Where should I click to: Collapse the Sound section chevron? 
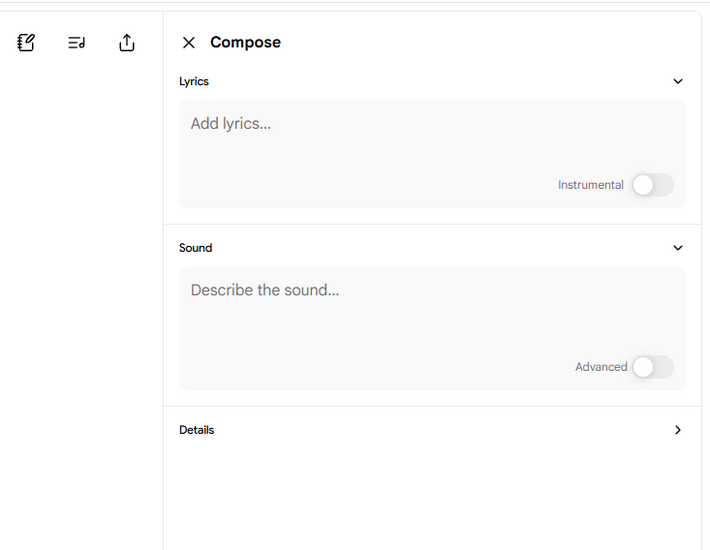(678, 248)
